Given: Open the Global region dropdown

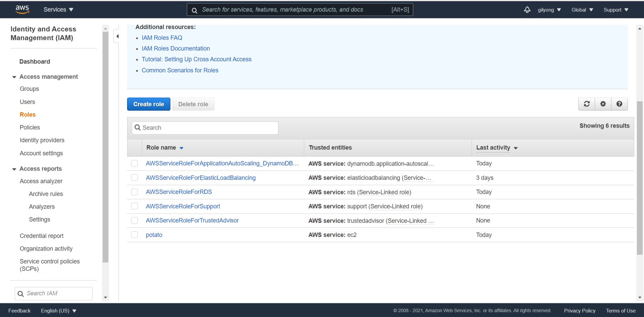Looking at the screenshot, I should pos(582,10).
